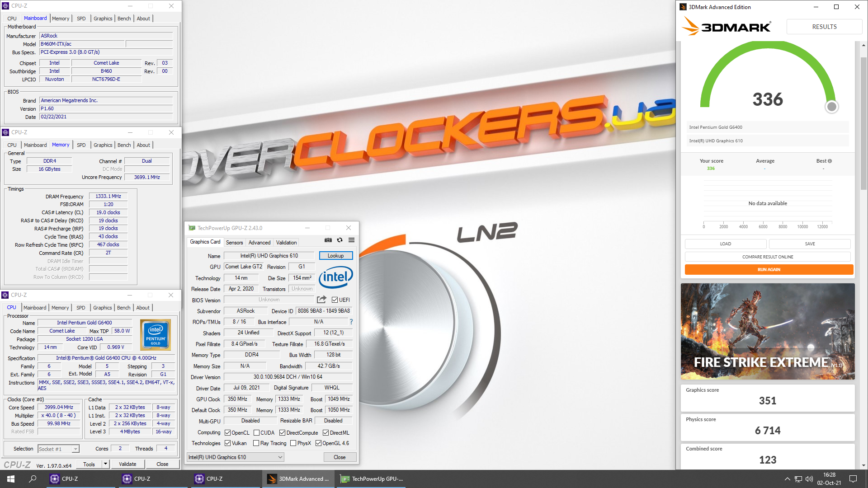Open Mainboard tab in top CPU-Z
Image resolution: width=868 pixels, height=488 pixels.
(35, 19)
